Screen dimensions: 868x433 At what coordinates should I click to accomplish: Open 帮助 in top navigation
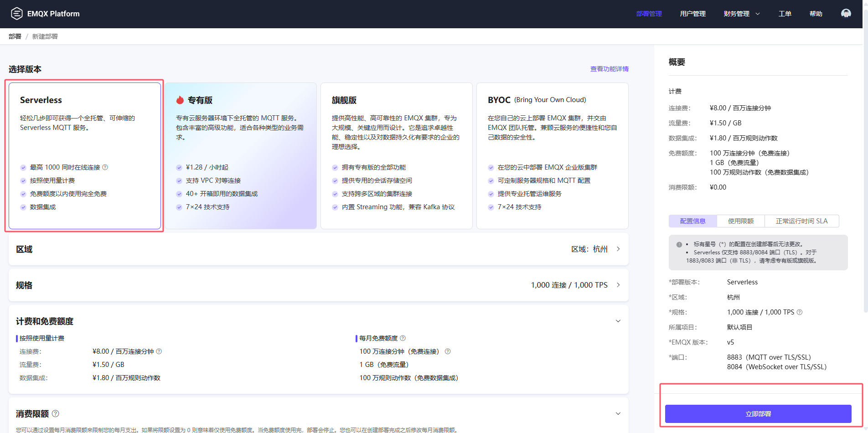pos(816,14)
